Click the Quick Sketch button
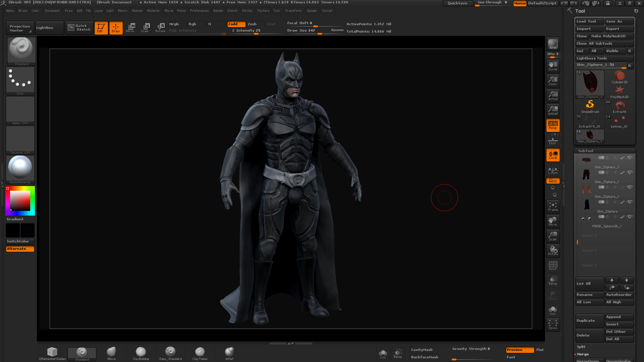Viewport: 644px width, 362px height. [79, 28]
